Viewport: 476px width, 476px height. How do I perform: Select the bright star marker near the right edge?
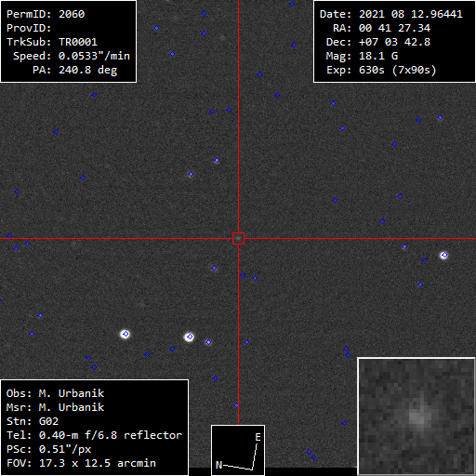click(444, 255)
